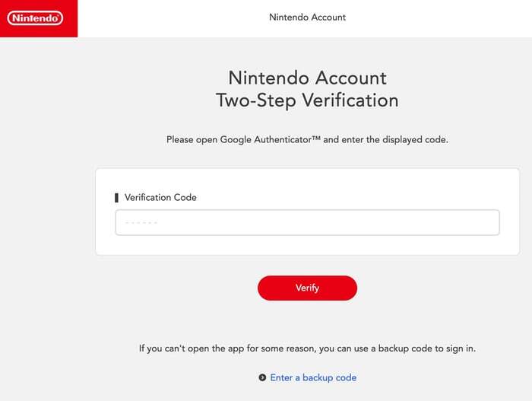Viewport: 532px width, 401px height.
Task: Click the white card's empty area below the input
Action: pyautogui.click(x=307, y=246)
